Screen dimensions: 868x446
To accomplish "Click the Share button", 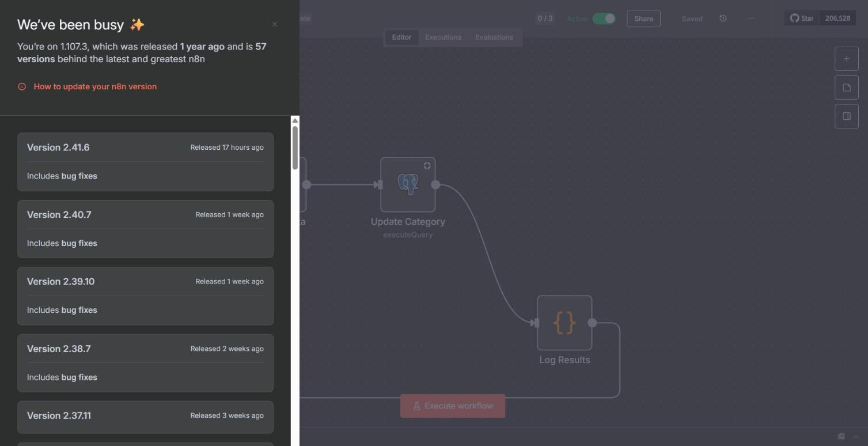I will (x=643, y=18).
